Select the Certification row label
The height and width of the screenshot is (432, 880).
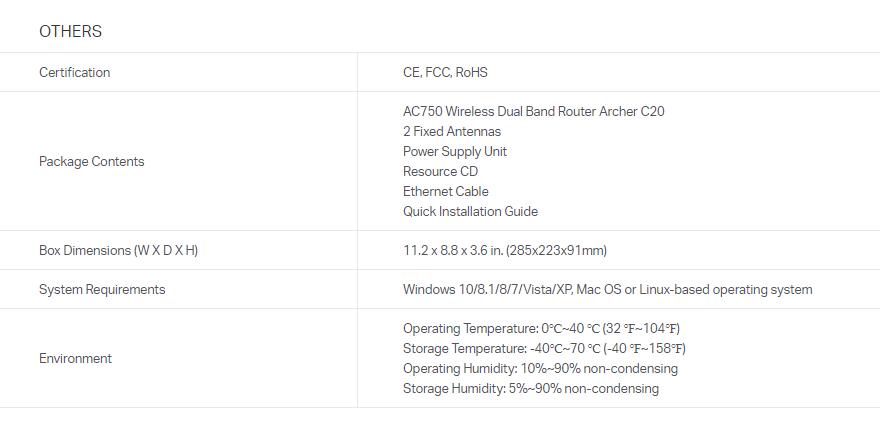click(75, 72)
